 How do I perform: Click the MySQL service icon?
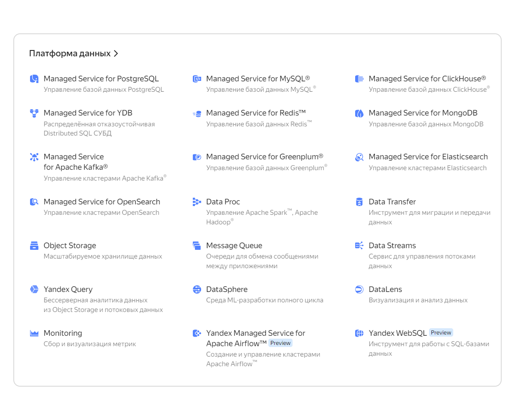point(197,79)
